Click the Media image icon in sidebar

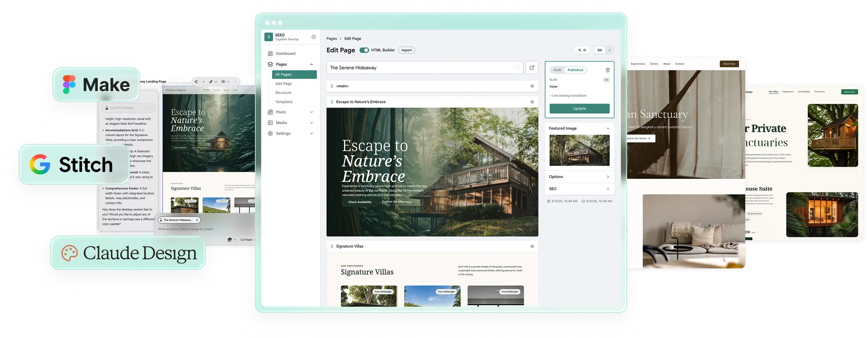pyautogui.click(x=270, y=123)
